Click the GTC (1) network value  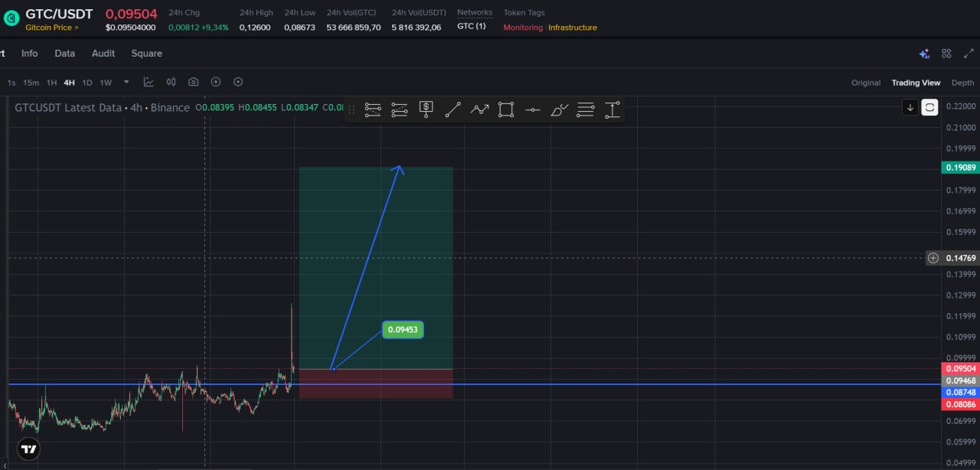click(472, 26)
